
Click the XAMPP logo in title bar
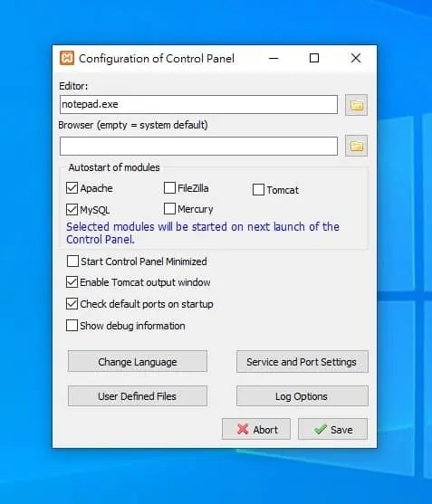pos(67,58)
